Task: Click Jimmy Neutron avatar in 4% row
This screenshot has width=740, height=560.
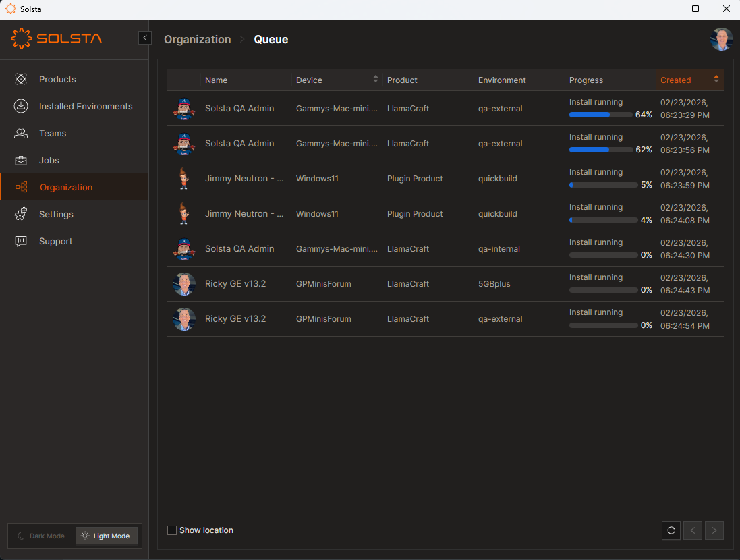Action: click(x=184, y=213)
